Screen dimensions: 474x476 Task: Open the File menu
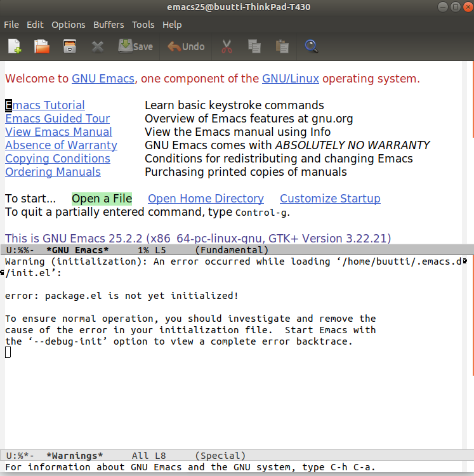pos(11,25)
